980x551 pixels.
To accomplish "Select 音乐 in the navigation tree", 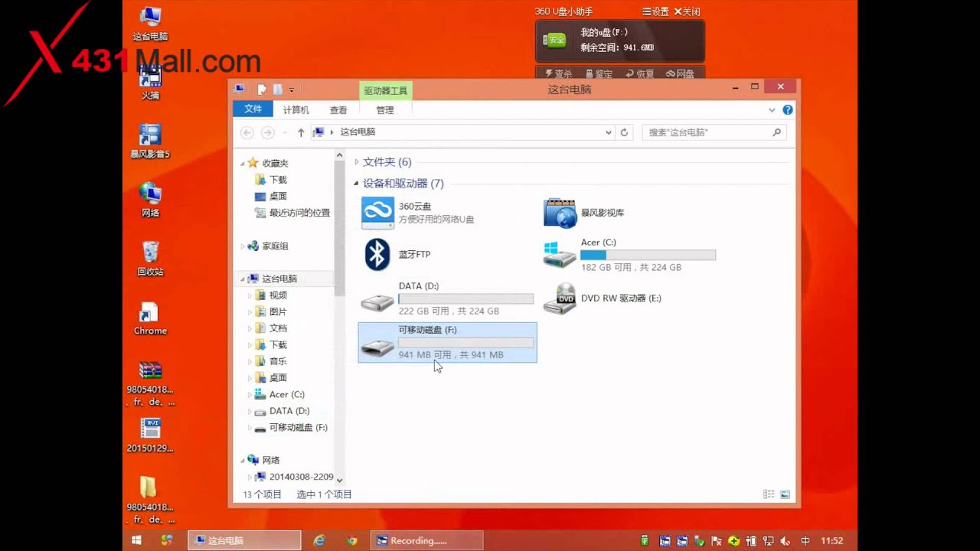I will click(271, 361).
